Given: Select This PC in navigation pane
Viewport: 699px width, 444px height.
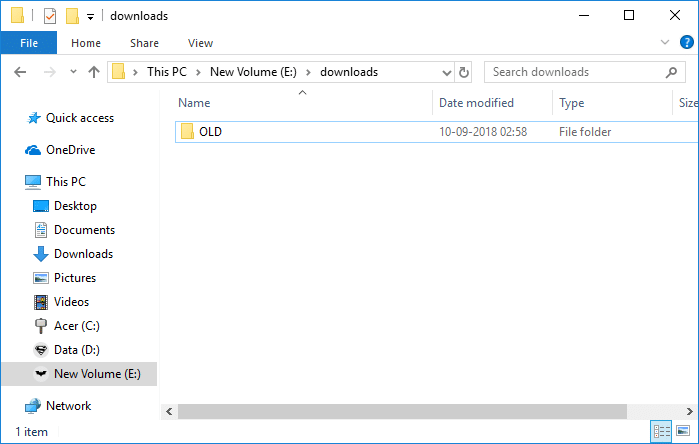Looking at the screenshot, I should click(66, 182).
